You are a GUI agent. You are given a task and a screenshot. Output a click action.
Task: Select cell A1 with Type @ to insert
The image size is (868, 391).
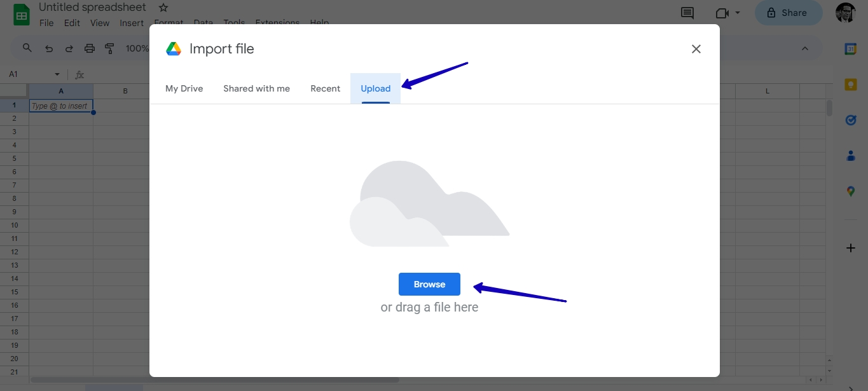pos(61,106)
